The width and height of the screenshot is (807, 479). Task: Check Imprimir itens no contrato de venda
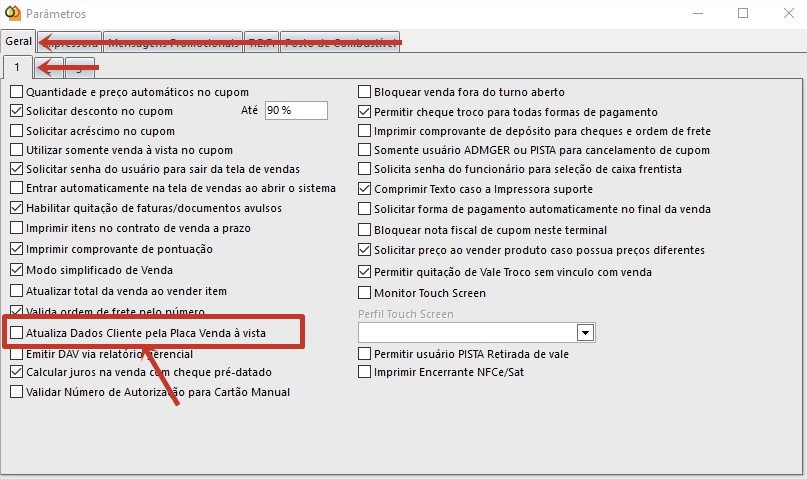(16, 228)
